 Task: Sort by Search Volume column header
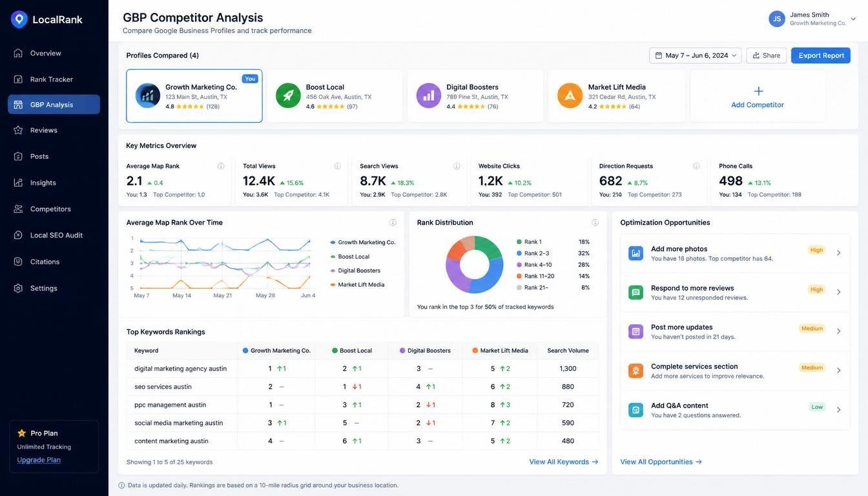point(568,351)
